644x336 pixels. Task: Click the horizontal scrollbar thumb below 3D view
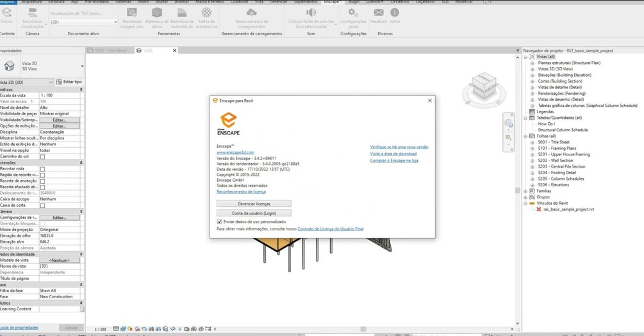[363, 329]
